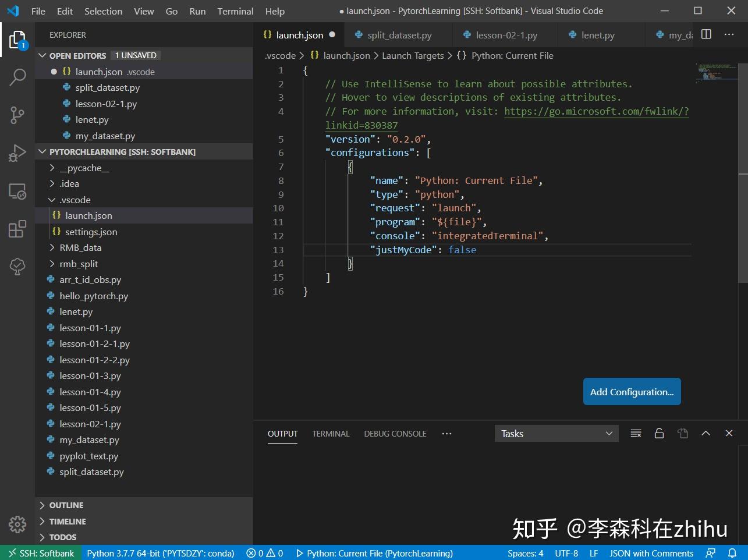Viewport: 748px width, 560px height.
Task: Open the Tasks output channel dropdown
Action: (556, 433)
